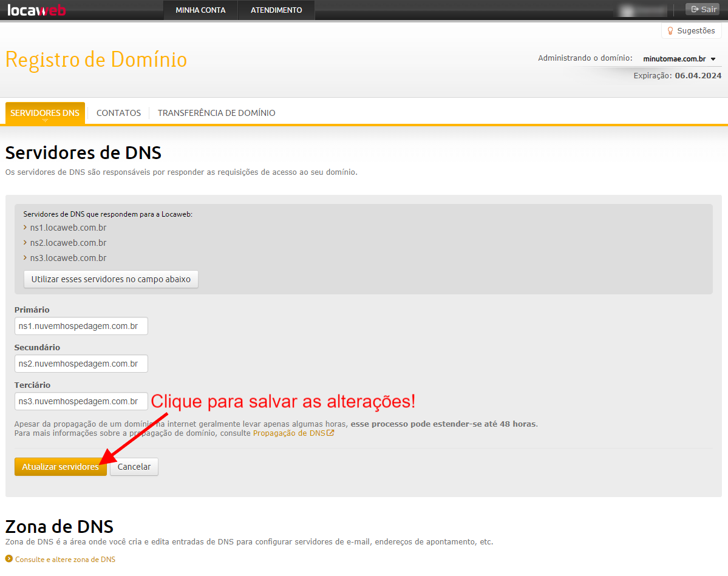
Task: Click the lightbulb icon beside Sugestões
Action: [x=670, y=30]
